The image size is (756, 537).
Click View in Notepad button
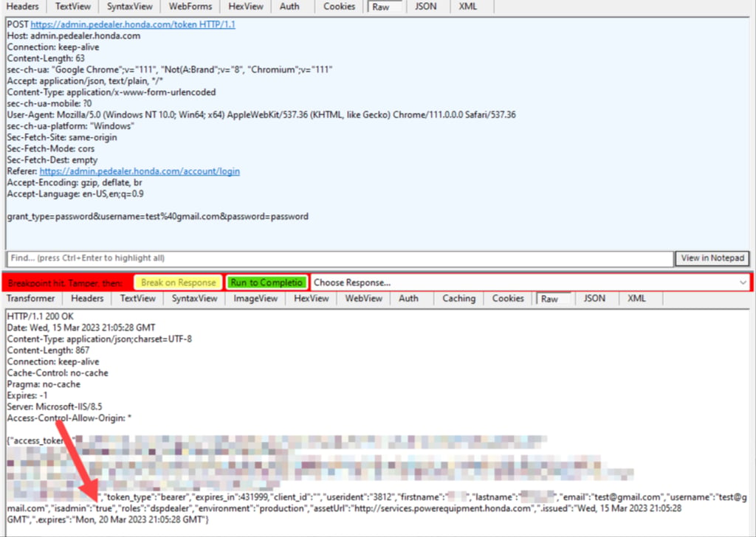[x=712, y=258]
